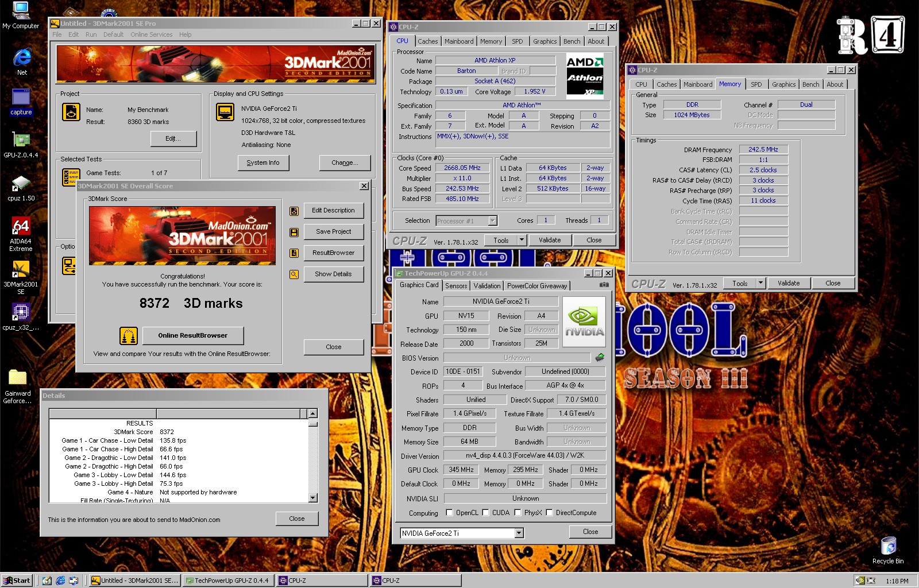Click the System Info button
This screenshot has width=919, height=588.
263,163
